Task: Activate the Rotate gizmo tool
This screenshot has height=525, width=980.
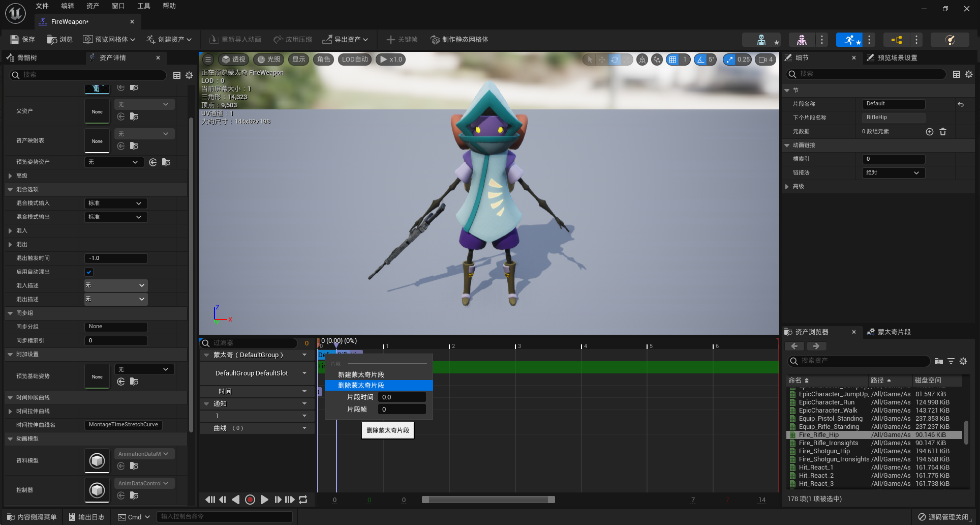Action: [615, 60]
